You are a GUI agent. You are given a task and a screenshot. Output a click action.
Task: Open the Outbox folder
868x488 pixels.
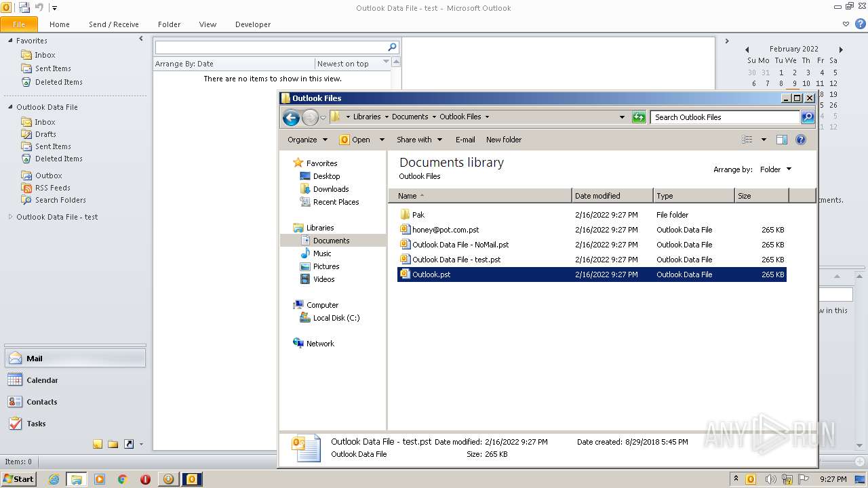(x=48, y=176)
